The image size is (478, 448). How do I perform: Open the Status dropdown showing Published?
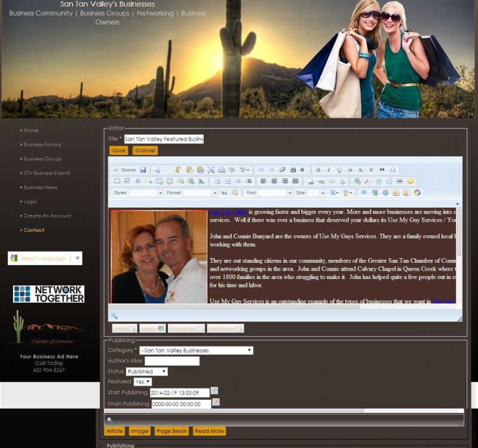pyautogui.click(x=146, y=372)
